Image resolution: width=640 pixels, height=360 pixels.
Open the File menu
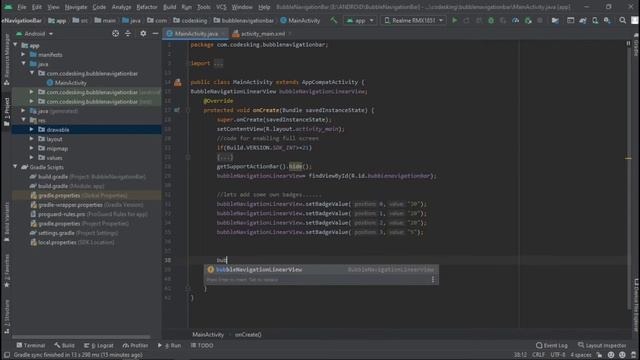22,7
